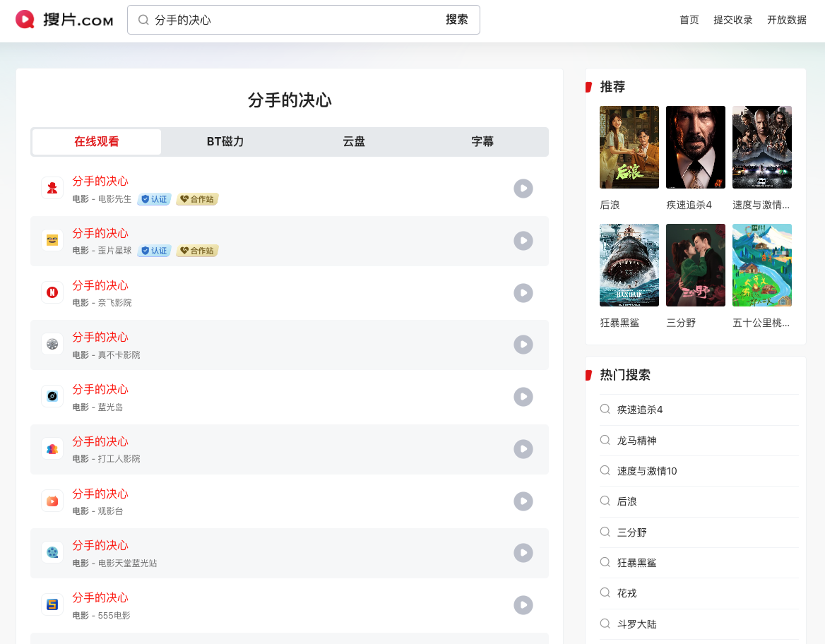
Task: Click the 555电影 site icon
Action: [x=52, y=605]
